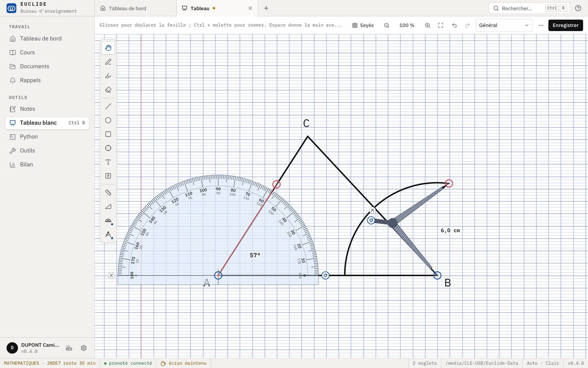Select the hand pan tool
The height and width of the screenshot is (368, 588).
tap(108, 48)
